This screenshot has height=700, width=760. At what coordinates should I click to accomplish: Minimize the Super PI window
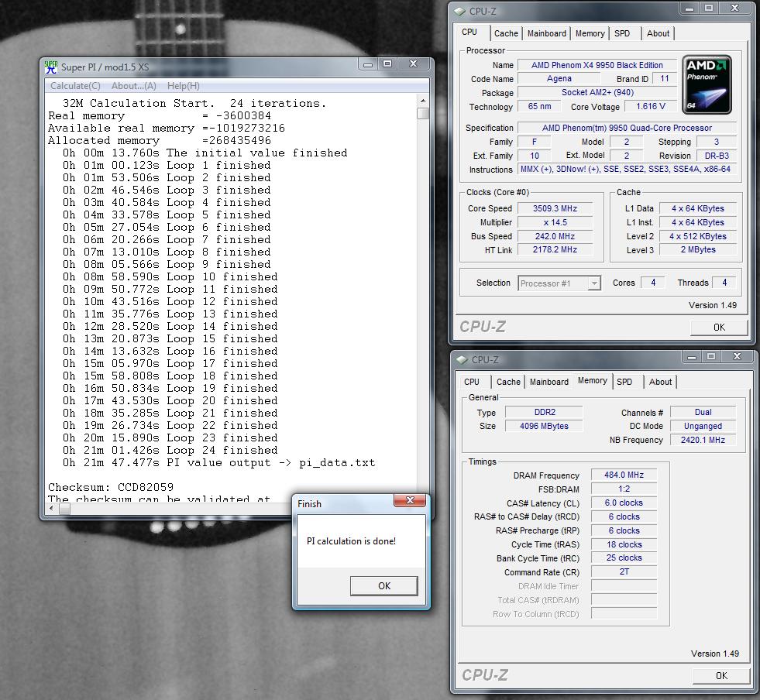coord(368,64)
